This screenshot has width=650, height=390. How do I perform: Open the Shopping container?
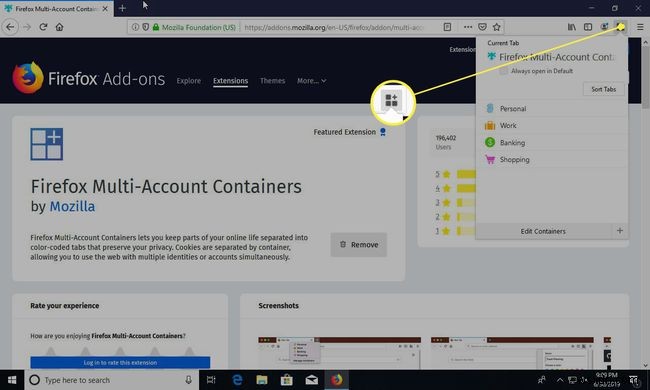pos(552,160)
